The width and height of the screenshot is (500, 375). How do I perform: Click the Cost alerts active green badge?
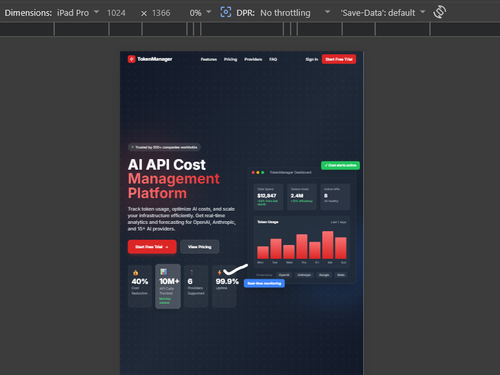pyautogui.click(x=340, y=165)
